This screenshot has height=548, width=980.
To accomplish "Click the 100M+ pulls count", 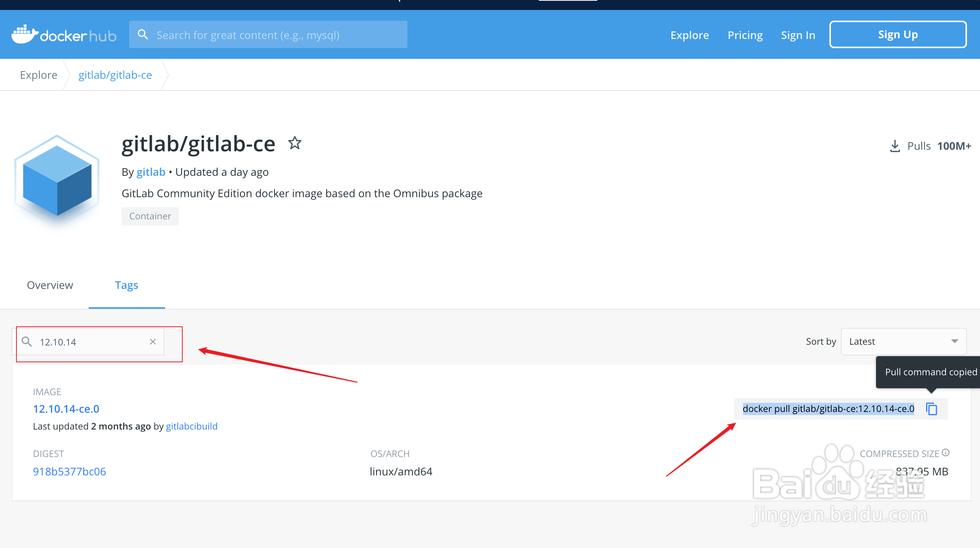I will click(x=954, y=146).
